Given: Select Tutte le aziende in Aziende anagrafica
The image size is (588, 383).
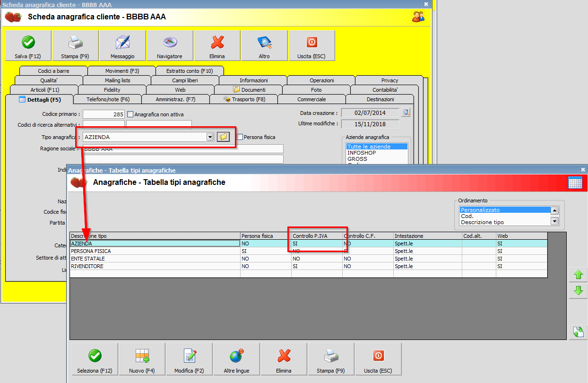Looking at the screenshot, I should coord(377,147).
